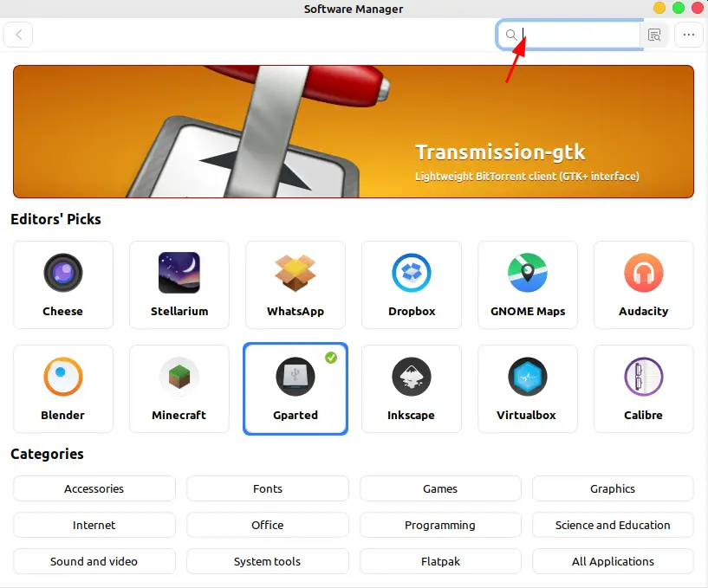Open the Dropbox app tile
The width and height of the screenshot is (708, 588).
point(412,285)
